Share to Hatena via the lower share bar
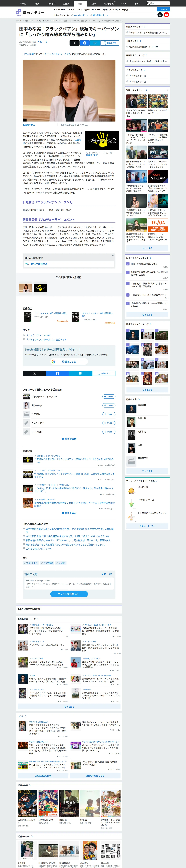186x868 pixels. (81, 373)
